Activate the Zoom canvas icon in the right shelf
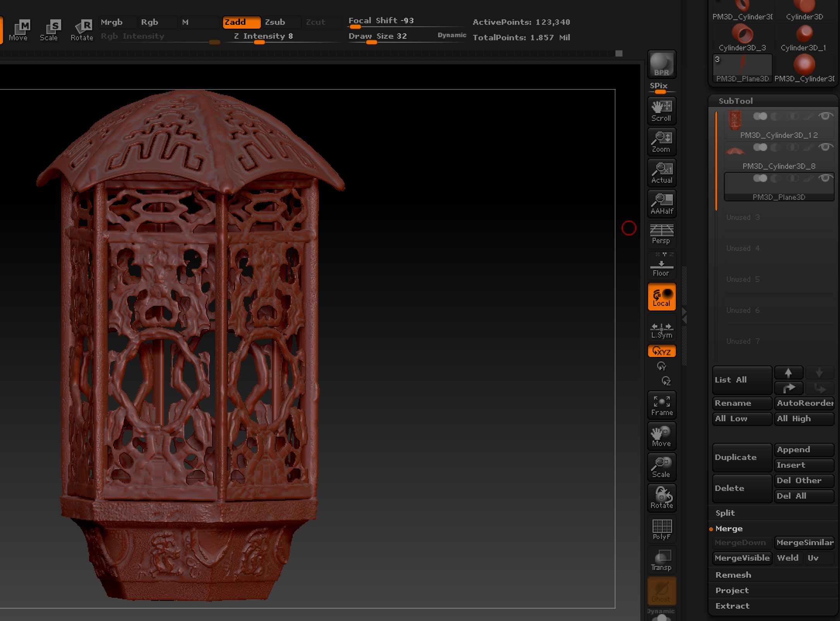The height and width of the screenshot is (621, 840). pos(662,142)
